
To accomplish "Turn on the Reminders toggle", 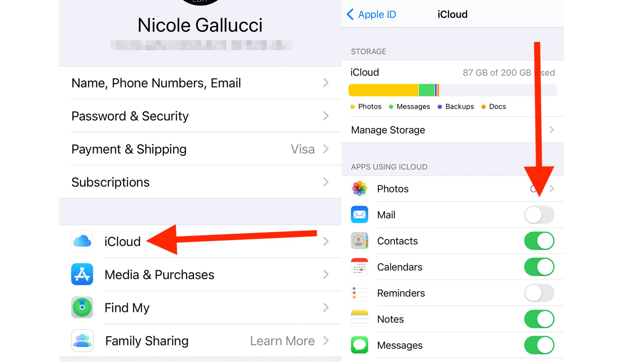I will (539, 293).
